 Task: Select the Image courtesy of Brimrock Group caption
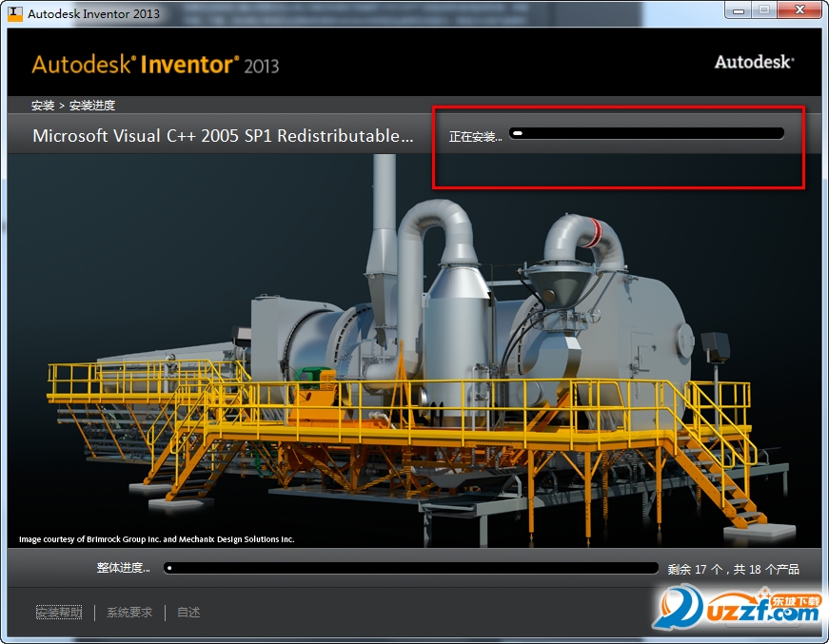[x=156, y=538]
